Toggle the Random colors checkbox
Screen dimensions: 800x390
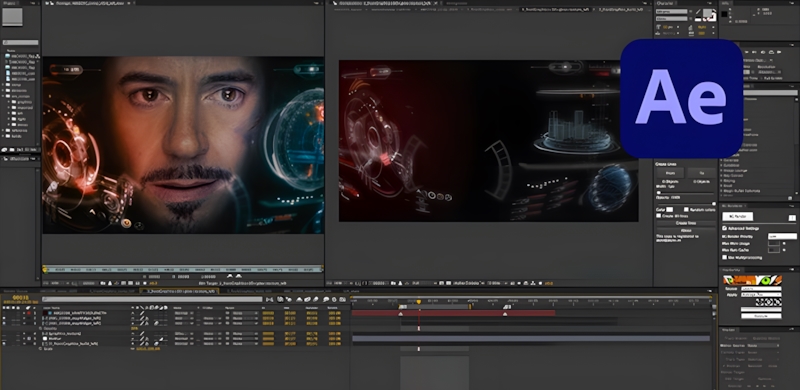coord(686,209)
